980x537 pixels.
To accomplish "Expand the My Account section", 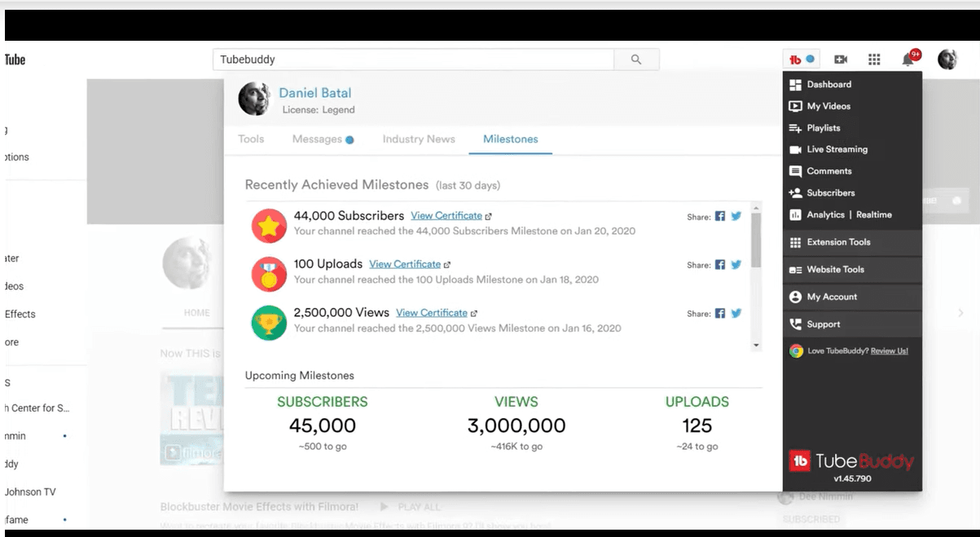I will coord(852,297).
